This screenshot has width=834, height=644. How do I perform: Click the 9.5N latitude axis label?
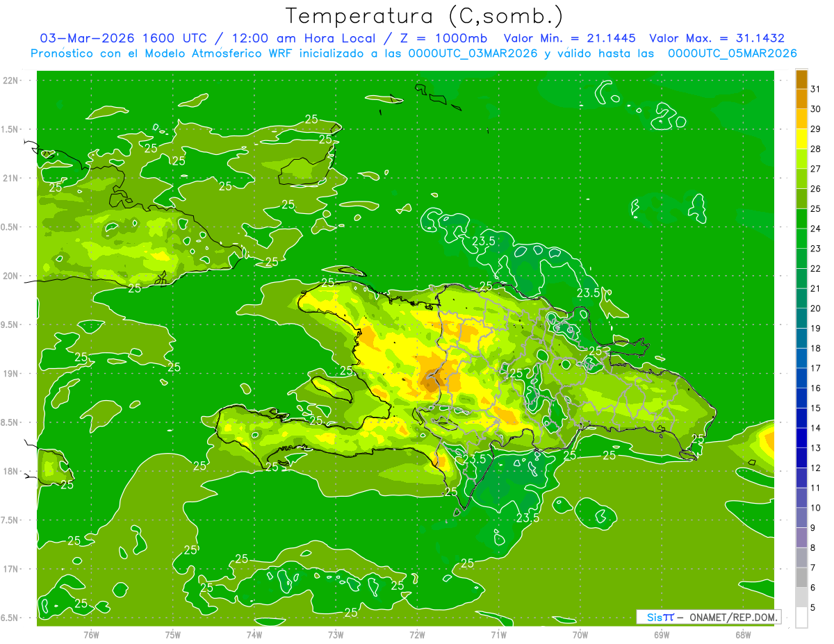click(x=10, y=324)
